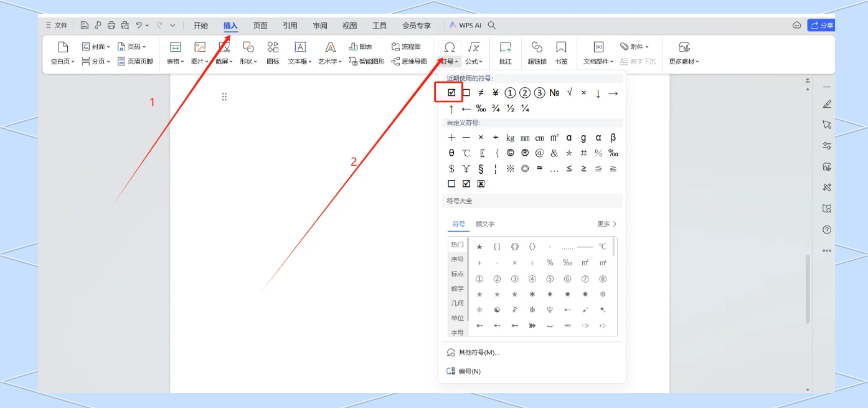The image size is (868, 408).
Task: Click the Print icon in quick access toolbar
Action: click(111, 26)
